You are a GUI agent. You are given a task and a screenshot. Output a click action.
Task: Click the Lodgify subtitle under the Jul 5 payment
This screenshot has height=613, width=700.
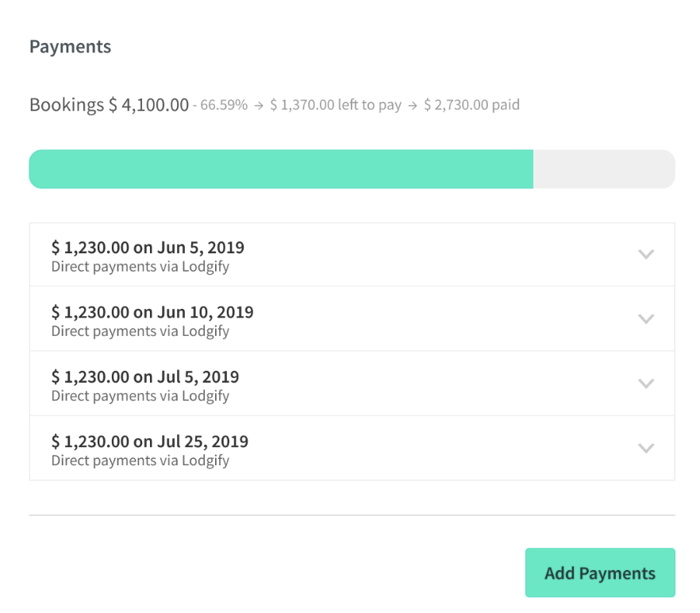(x=140, y=395)
